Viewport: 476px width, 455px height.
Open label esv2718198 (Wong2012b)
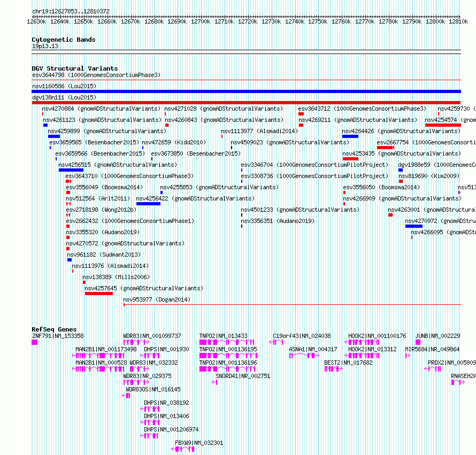(101, 210)
